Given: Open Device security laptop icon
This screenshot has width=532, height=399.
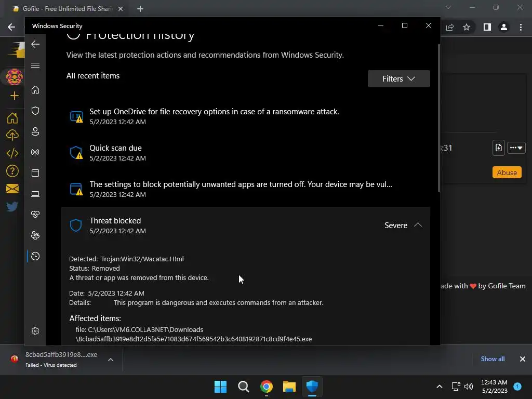Looking at the screenshot, I should (35, 194).
